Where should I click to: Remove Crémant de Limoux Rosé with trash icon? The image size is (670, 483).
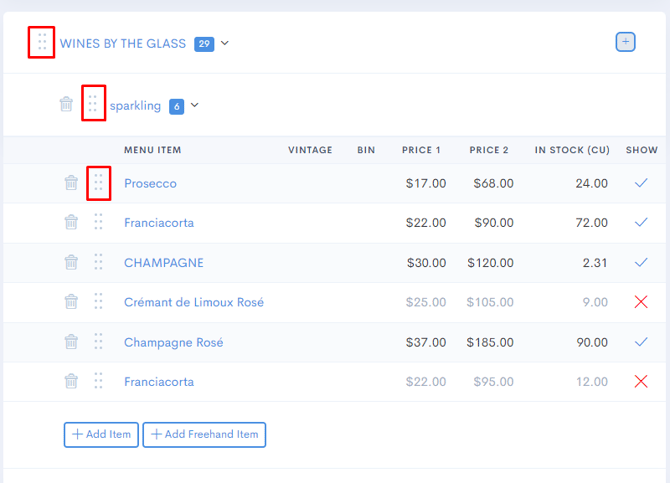pos(71,302)
